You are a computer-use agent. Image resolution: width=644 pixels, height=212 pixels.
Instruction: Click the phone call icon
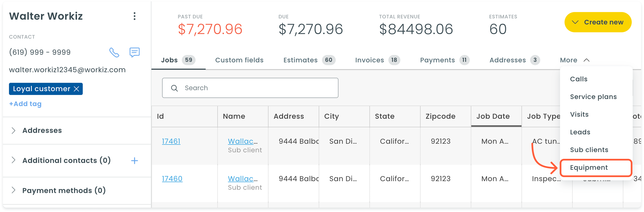(x=114, y=52)
